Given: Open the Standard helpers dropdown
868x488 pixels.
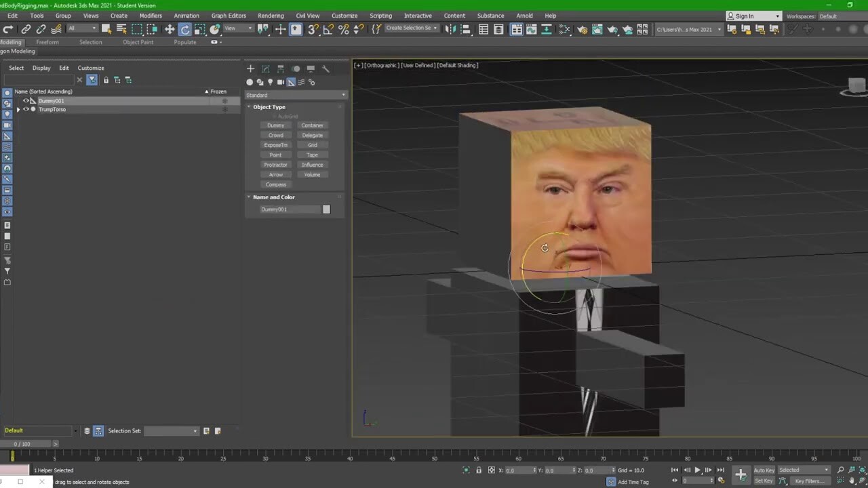Looking at the screenshot, I should tap(295, 94).
